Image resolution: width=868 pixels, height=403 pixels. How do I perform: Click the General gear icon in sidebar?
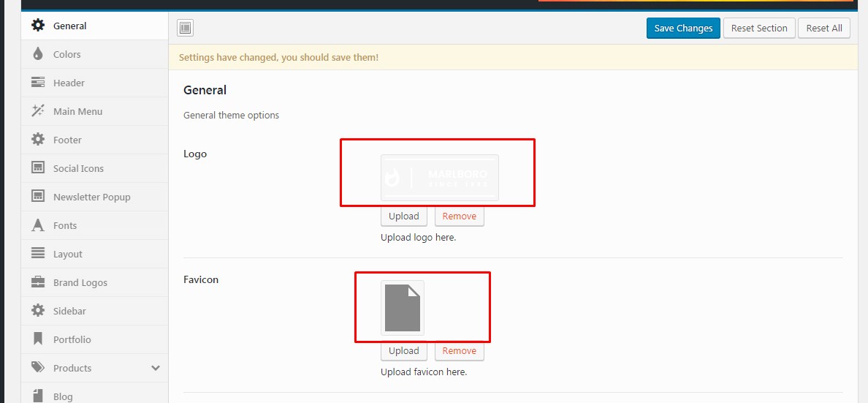[38, 26]
